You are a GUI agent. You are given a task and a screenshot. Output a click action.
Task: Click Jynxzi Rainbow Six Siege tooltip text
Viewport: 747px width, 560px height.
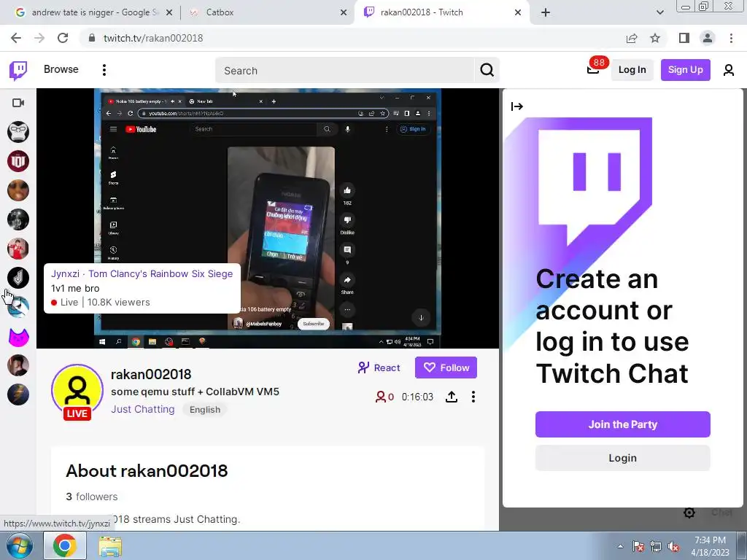pos(142,274)
